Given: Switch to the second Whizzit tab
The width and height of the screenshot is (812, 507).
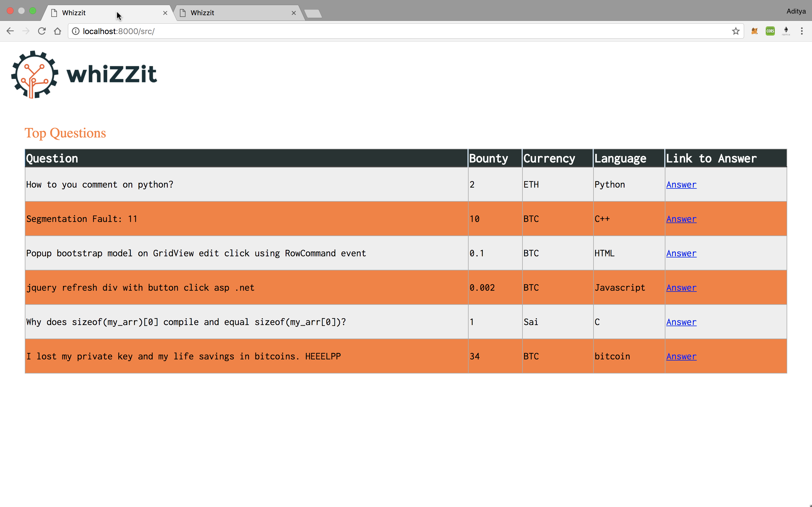Looking at the screenshot, I should click(x=235, y=13).
